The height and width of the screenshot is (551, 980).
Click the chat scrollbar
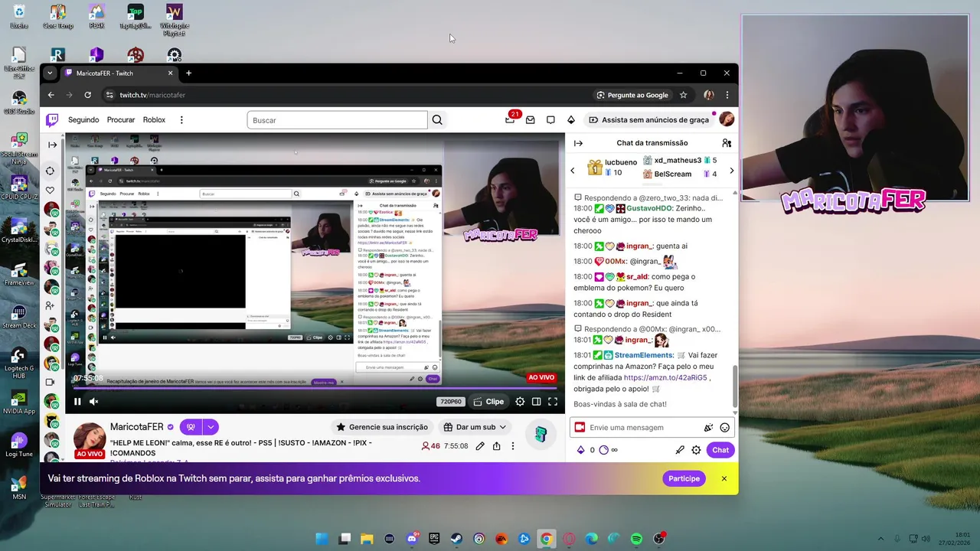(x=735, y=386)
